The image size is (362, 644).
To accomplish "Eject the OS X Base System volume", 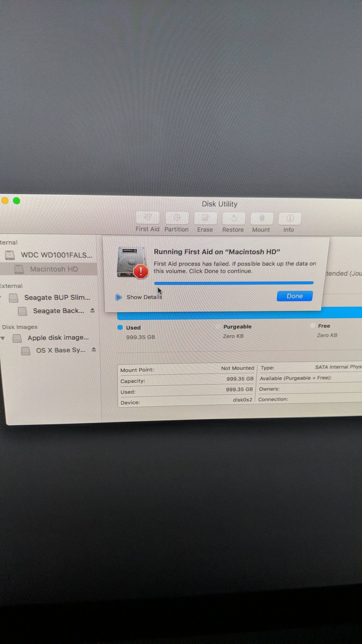I will tap(94, 349).
